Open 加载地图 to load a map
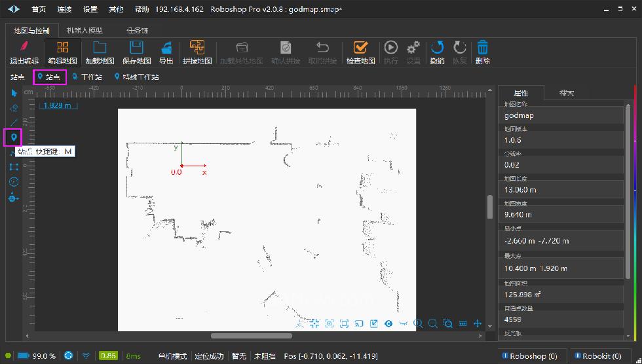Screen dimensions: 642x364 tap(100, 52)
